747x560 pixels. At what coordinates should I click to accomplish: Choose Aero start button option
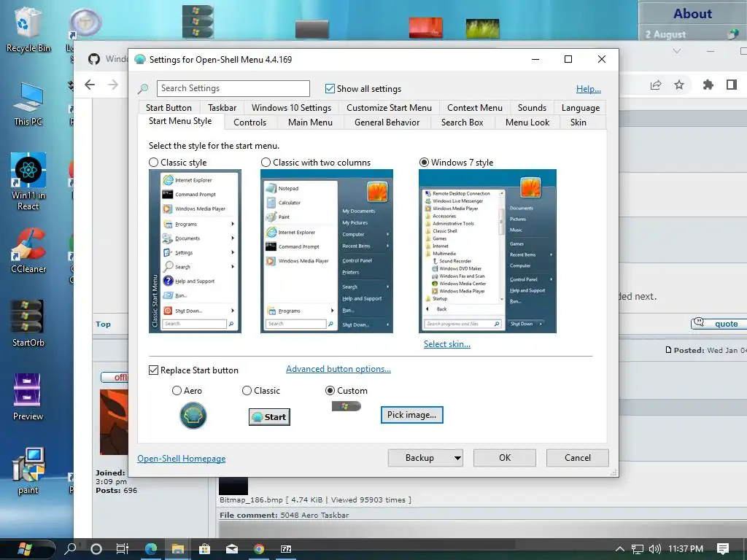point(177,391)
